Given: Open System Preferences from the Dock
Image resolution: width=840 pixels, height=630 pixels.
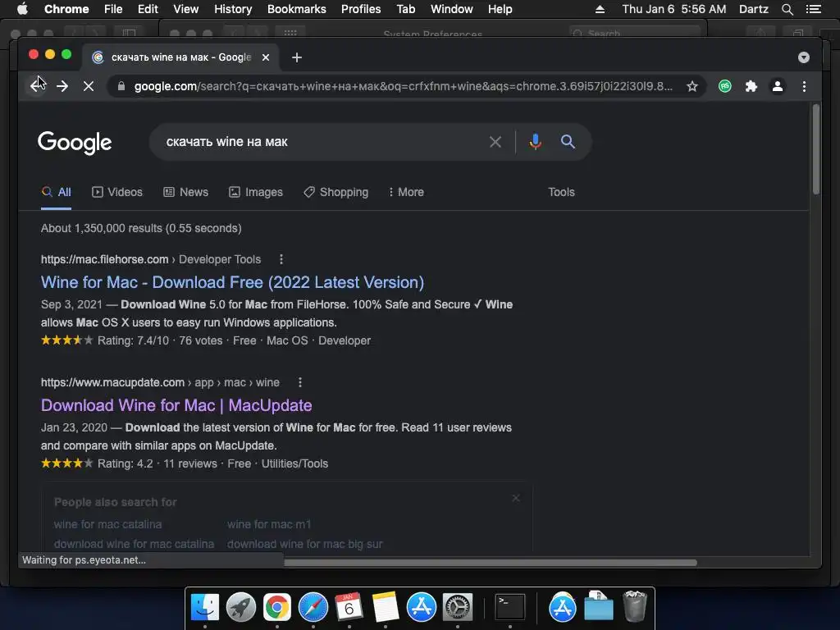Looking at the screenshot, I should pos(458,607).
